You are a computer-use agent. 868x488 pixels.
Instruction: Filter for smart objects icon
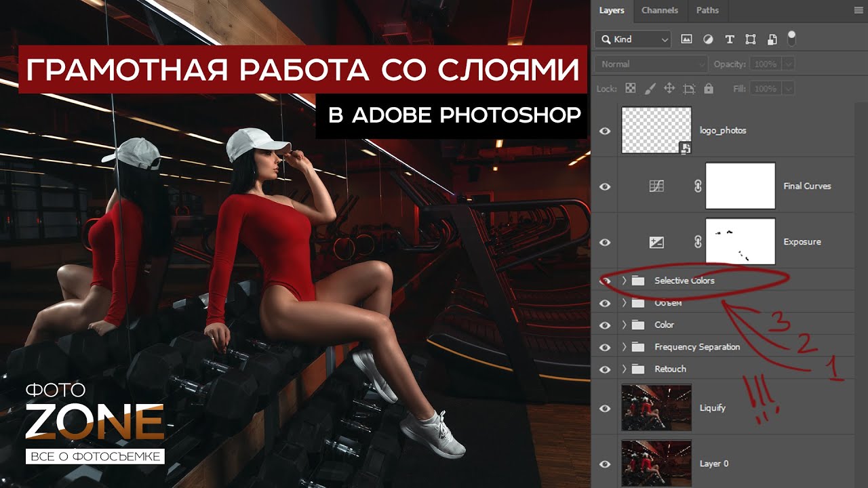point(772,39)
